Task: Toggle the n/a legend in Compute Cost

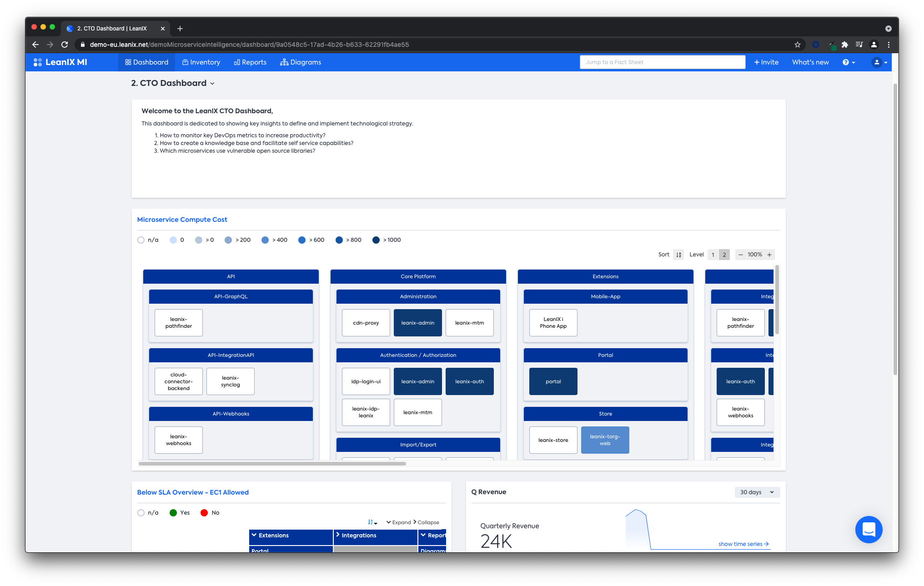Action: (141, 240)
